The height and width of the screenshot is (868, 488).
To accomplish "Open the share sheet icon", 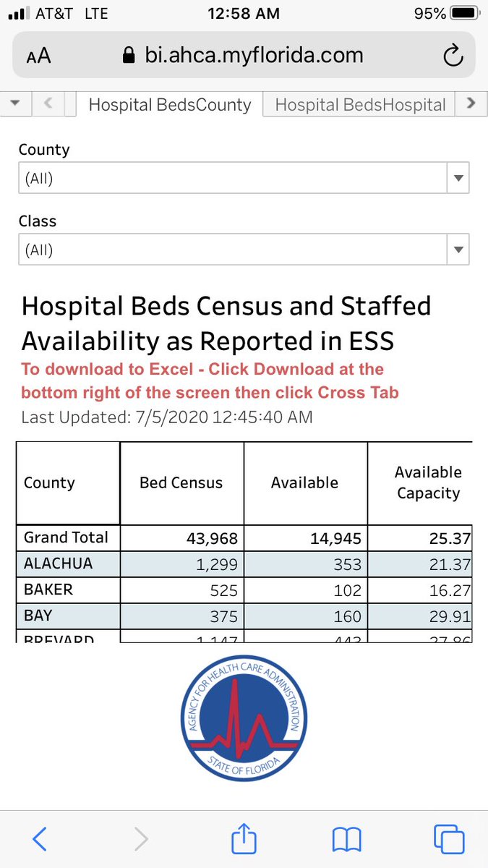I will coord(244,838).
